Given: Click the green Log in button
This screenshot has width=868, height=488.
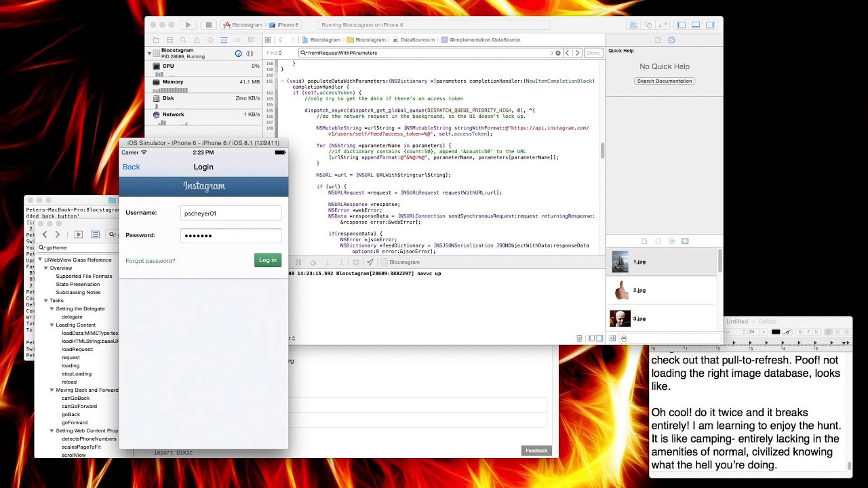Looking at the screenshot, I should (x=268, y=260).
